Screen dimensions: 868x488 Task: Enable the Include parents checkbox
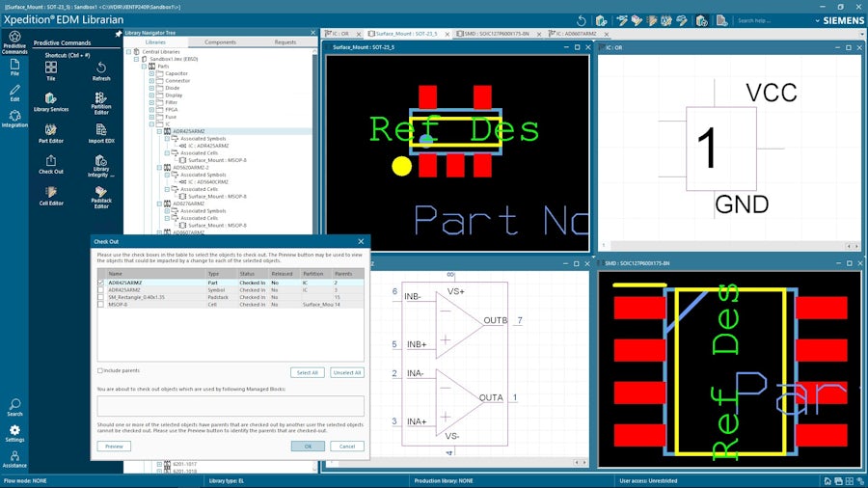[100, 370]
